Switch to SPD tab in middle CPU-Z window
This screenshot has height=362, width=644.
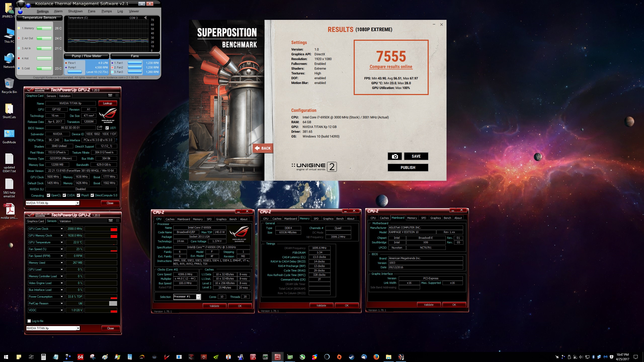[x=316, y=218]
